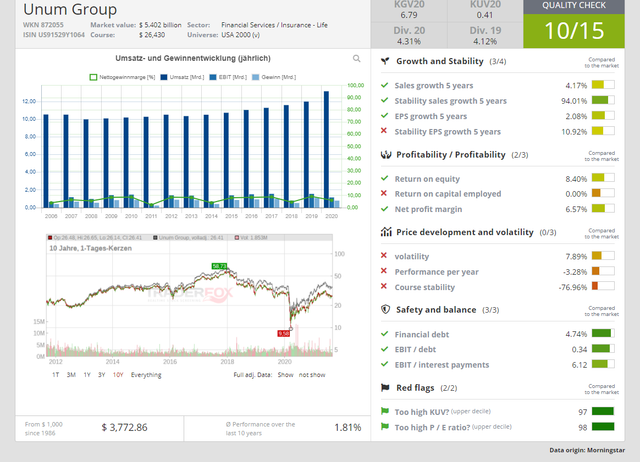640x462 pixels.
Task: Click the Sales growth 5 years comparison bar
Action: pos(601,84)
